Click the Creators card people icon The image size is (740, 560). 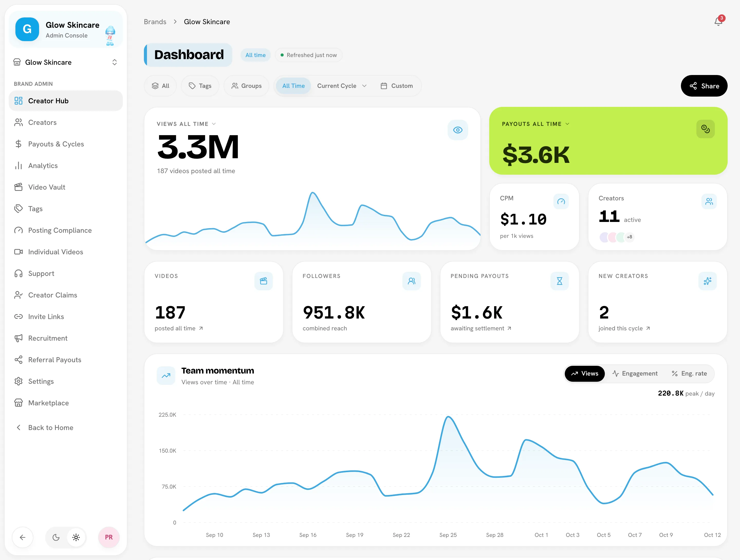709,201
